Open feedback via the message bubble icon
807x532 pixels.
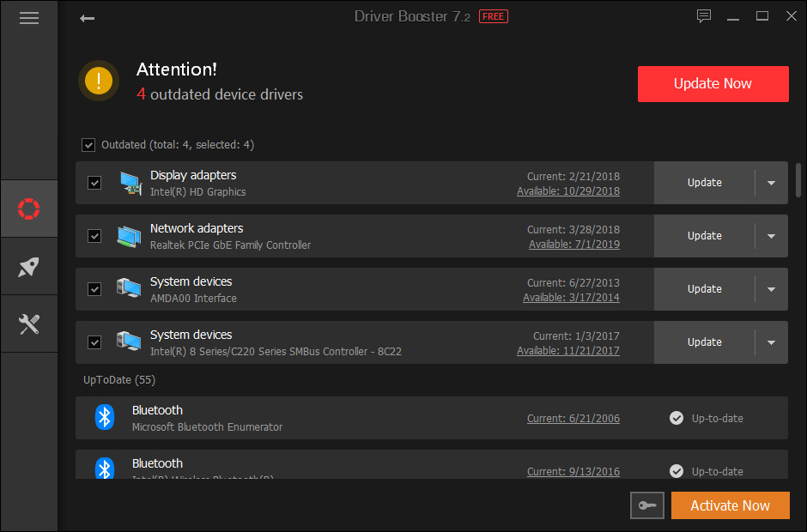[704, 15]
